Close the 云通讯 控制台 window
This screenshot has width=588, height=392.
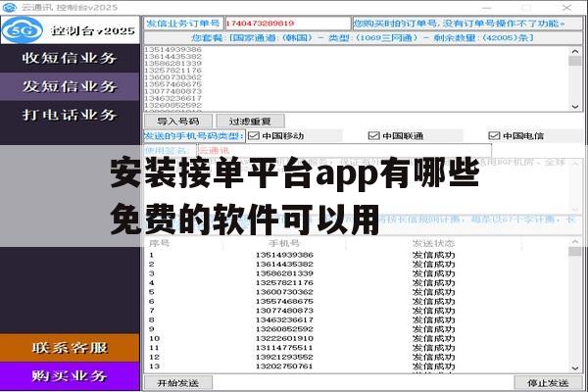566,8
